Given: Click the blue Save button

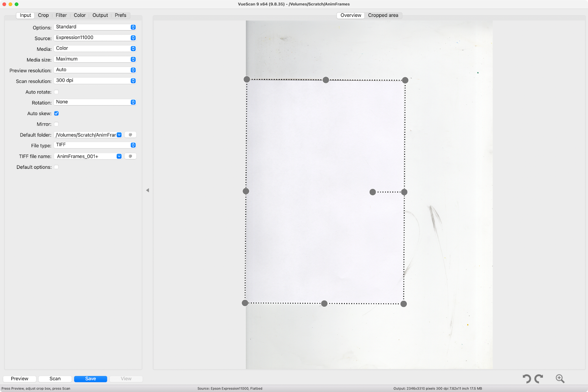Looking at the screenshot, I should [91, 379].
